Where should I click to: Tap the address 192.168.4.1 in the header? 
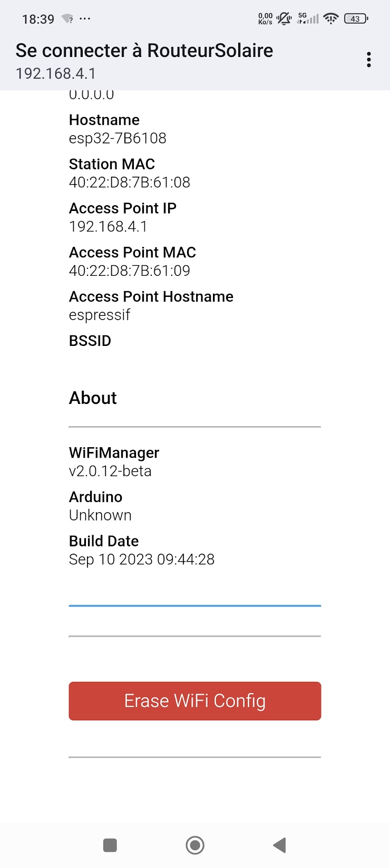pos(56,73)
